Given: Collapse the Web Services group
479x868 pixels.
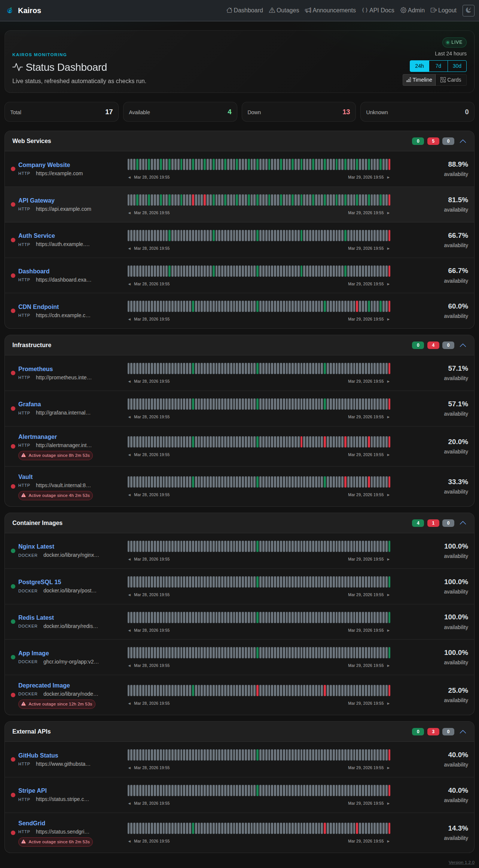Looking at the screenshot, I should [463, 141].
